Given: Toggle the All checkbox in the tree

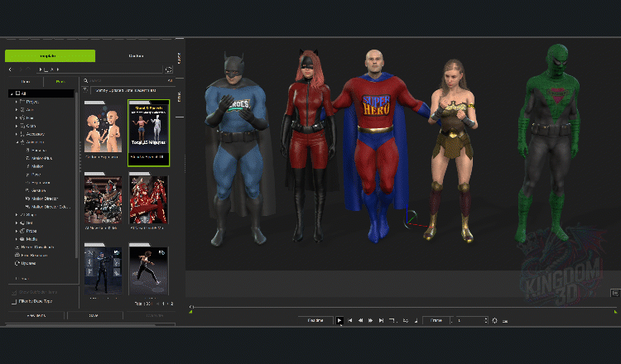Looking at the screenshot, I should tap(17, 93).
